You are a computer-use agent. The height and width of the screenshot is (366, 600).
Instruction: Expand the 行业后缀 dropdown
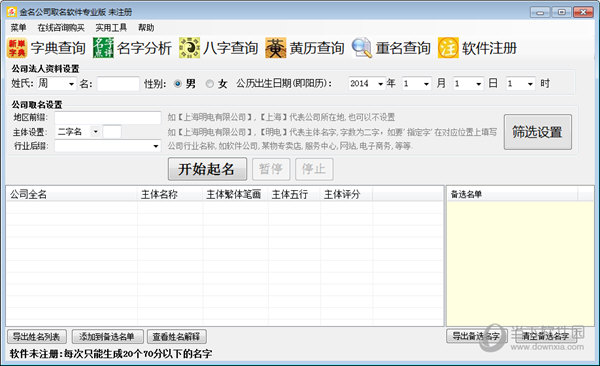156,146
